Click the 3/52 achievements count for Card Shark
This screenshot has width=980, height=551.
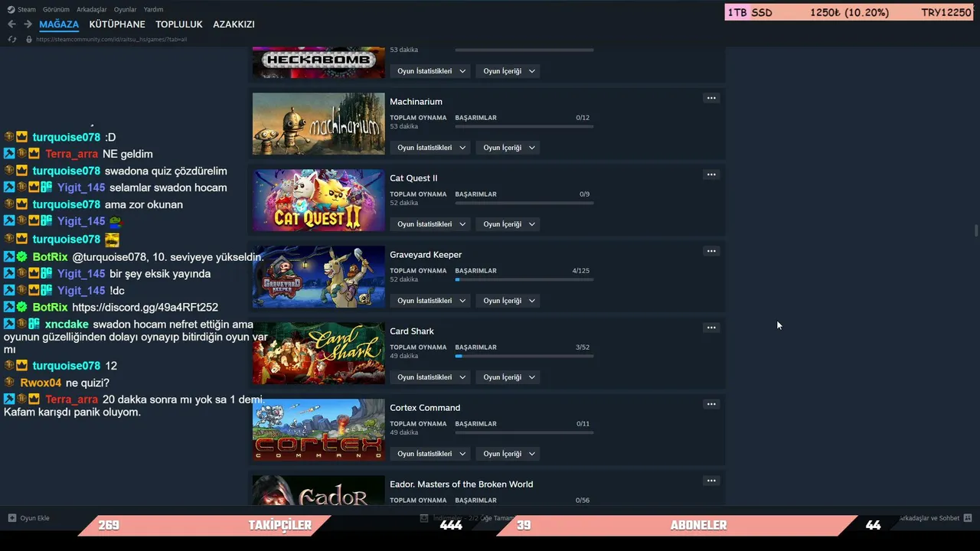(x=583, y=347)
